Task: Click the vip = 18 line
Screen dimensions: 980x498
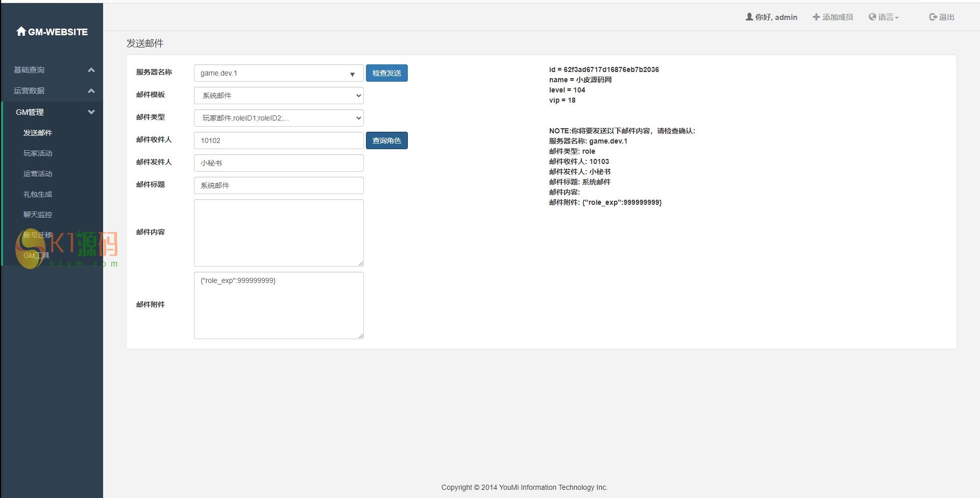Action: tap(562, 100)
